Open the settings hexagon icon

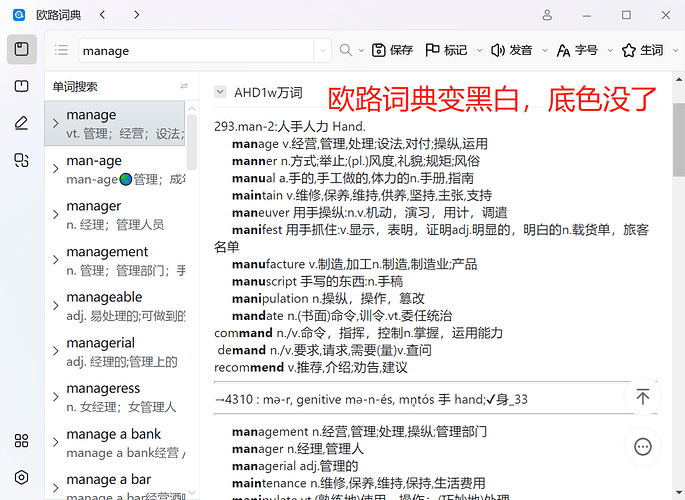pyautogui.click(x=21, y=477)
